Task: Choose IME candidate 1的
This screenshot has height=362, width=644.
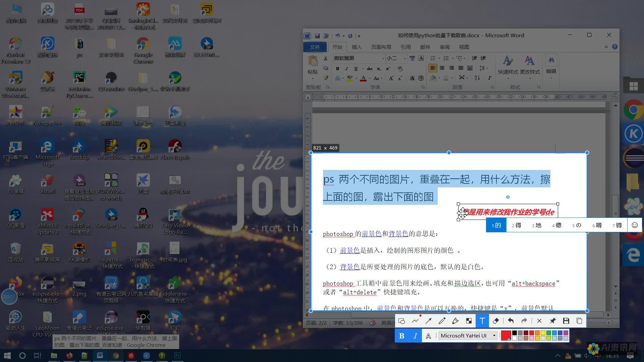Action: click(496, 225)
